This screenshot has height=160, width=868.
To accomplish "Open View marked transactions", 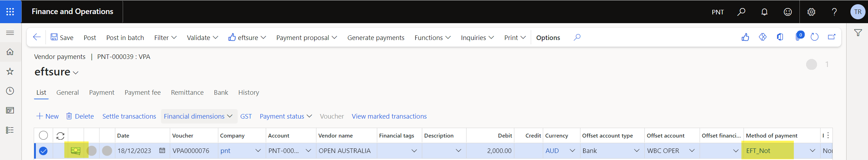I will [x=389, y=116].
